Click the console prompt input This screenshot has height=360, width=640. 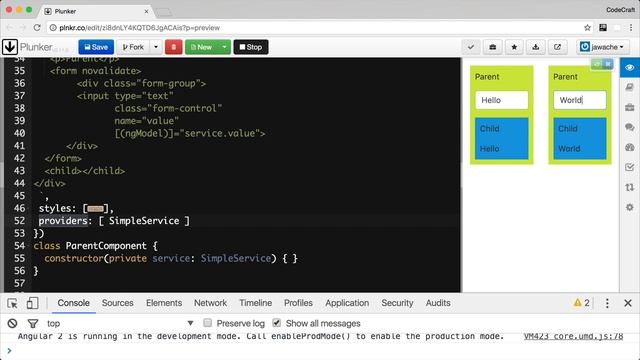point(322,351)
